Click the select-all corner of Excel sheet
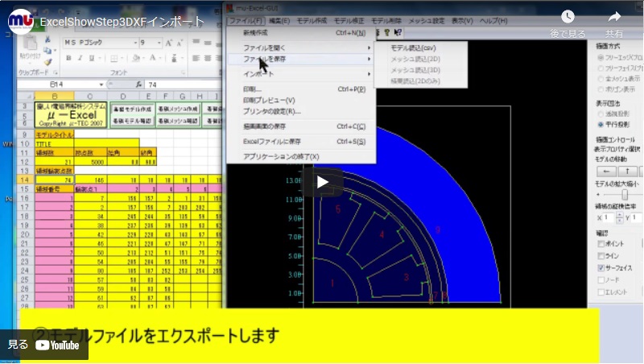Viewport: 644px width, 364px height. [26, 96]
